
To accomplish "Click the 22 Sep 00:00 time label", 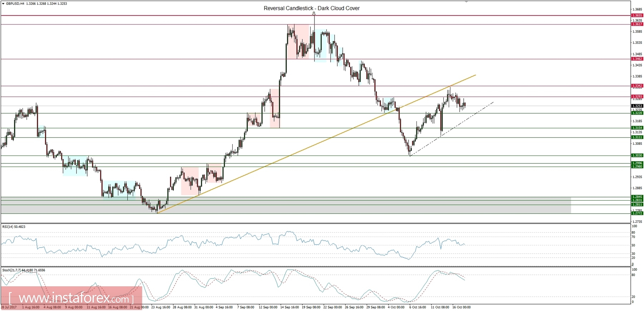I will 332,307.
